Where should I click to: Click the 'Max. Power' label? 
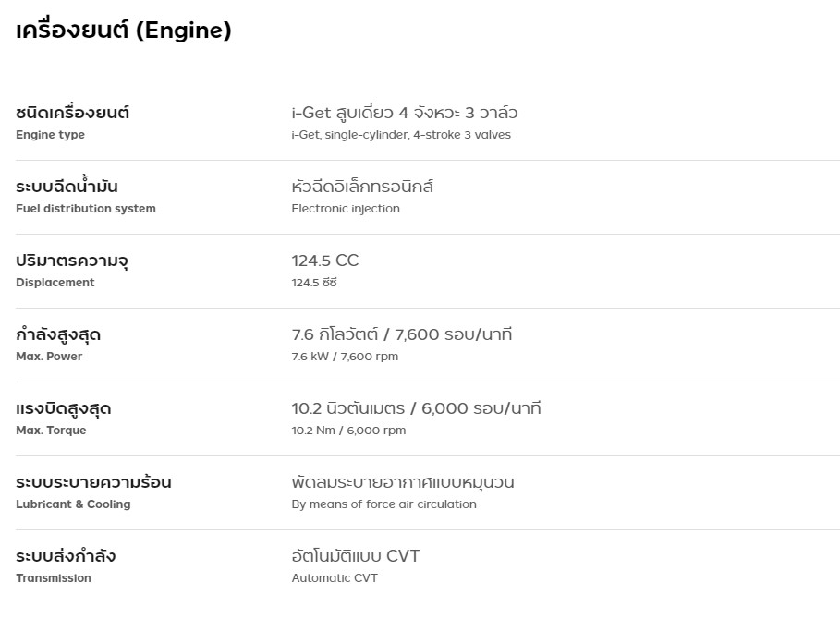point(49,357)
